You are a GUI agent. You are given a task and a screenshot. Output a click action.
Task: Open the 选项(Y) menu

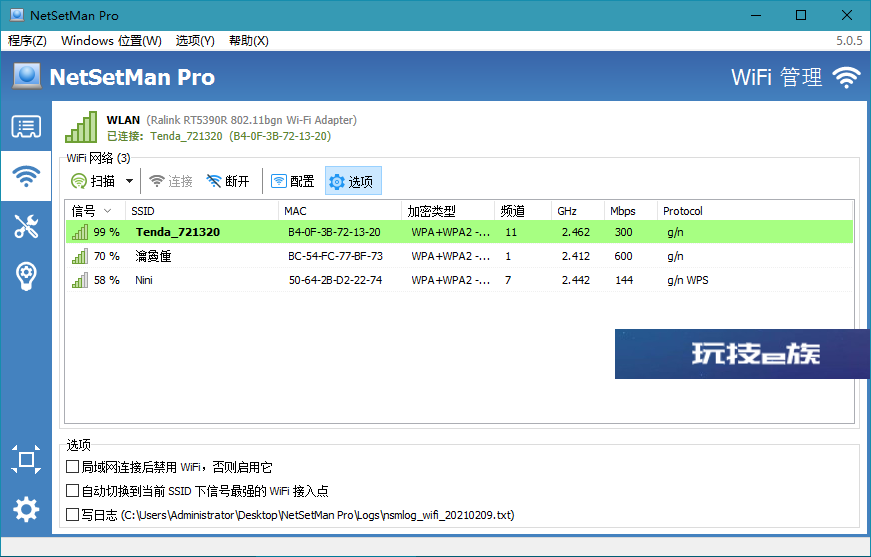coord(195,41)
